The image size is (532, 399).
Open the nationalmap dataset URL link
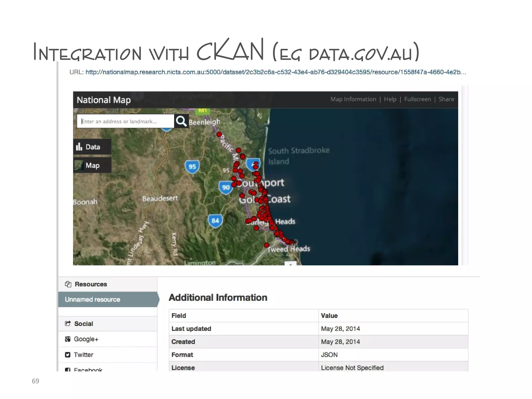pos(275,72)
